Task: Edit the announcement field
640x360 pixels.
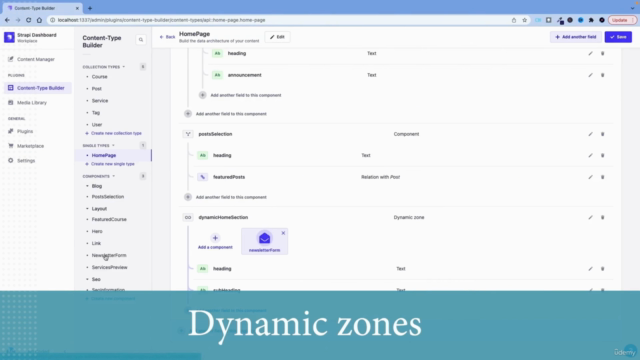Action: [x=590, y=75]
